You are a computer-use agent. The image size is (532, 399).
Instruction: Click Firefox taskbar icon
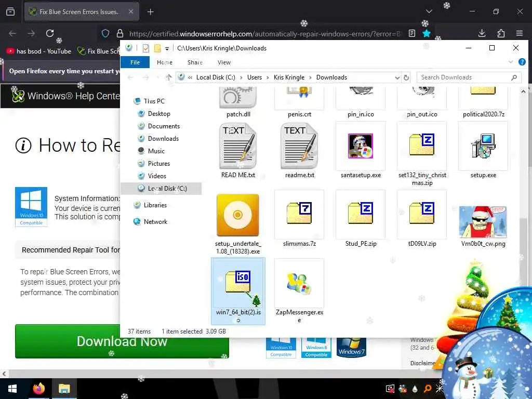click(x=39, y=389)
